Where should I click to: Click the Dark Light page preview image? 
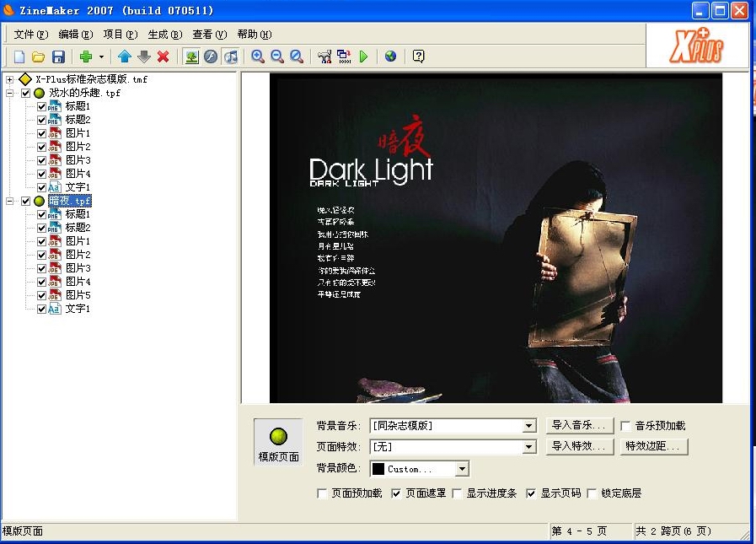pyautogui.click(x=496, y=238)
